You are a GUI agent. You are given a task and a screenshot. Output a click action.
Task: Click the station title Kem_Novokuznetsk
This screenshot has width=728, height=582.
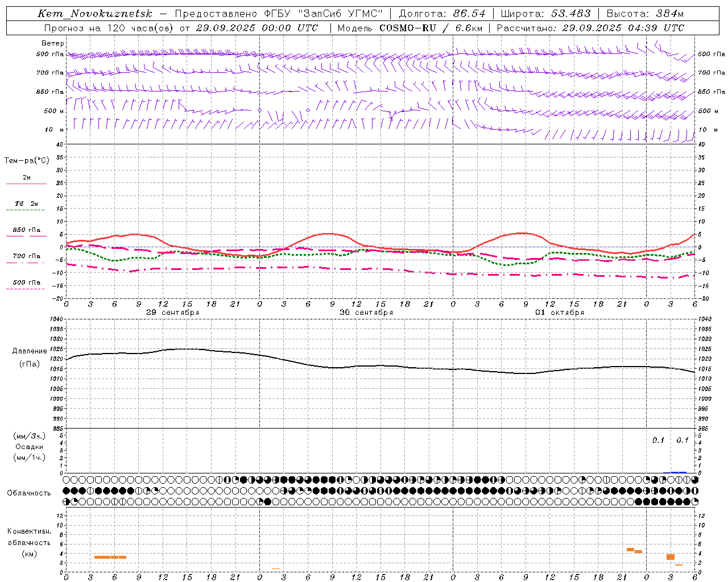pos(96,14)
